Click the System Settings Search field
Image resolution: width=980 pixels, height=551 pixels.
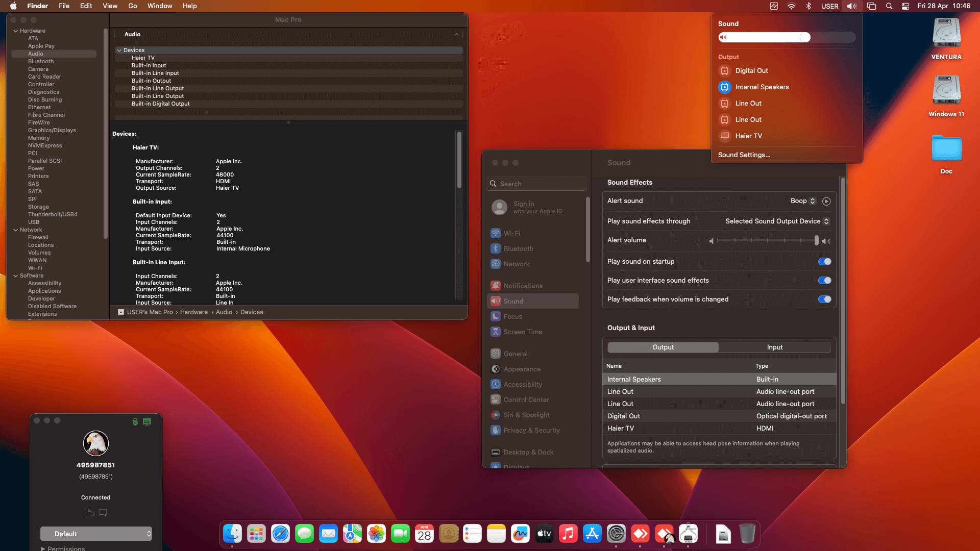537,184
